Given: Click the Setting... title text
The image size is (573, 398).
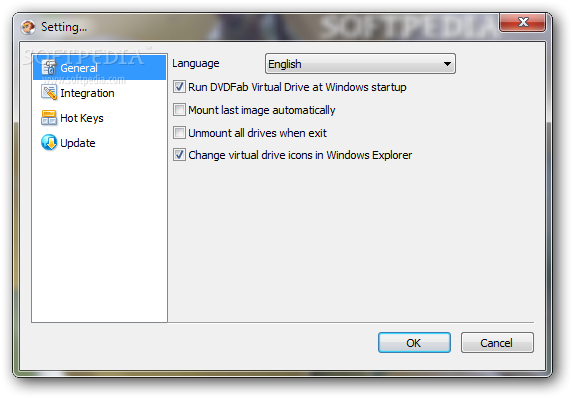Looking at the screenshot, I should pyautogui.click(x=64, y=27).
